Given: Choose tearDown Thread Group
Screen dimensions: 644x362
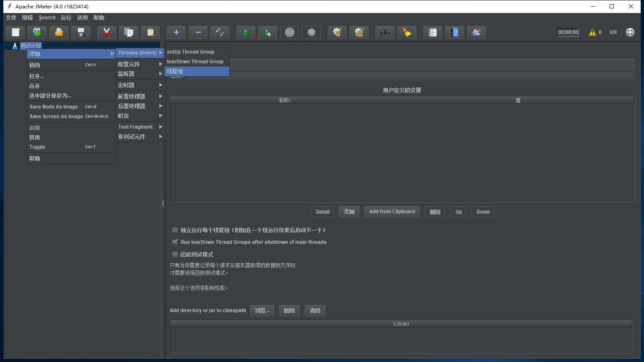Looking at the screenshot, I should (197, 62).
